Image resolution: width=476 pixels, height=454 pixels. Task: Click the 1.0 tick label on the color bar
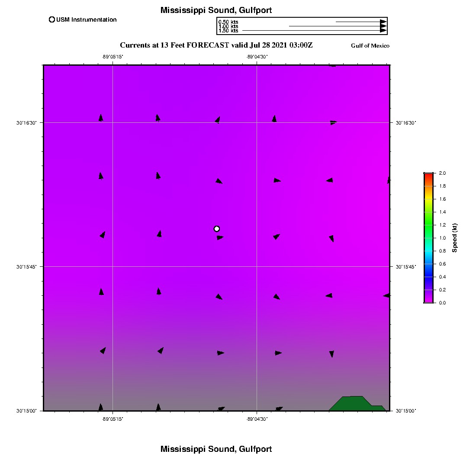coord(442,238)
